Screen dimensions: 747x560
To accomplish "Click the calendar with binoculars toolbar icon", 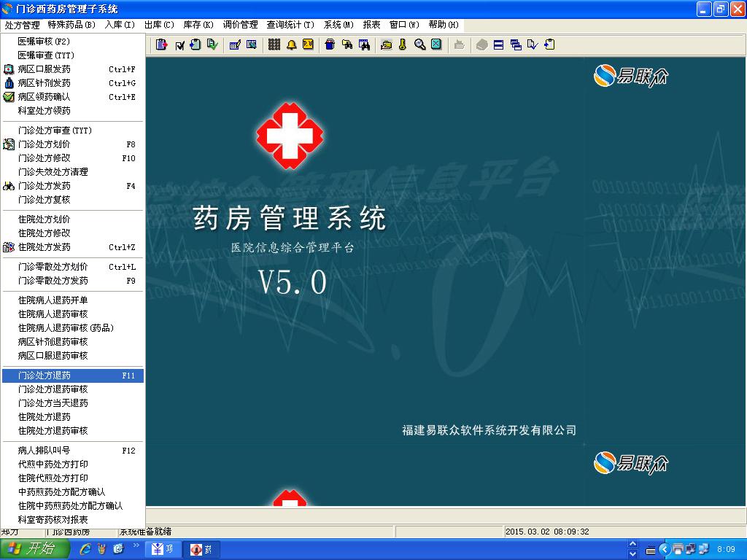I will (365, 44).
